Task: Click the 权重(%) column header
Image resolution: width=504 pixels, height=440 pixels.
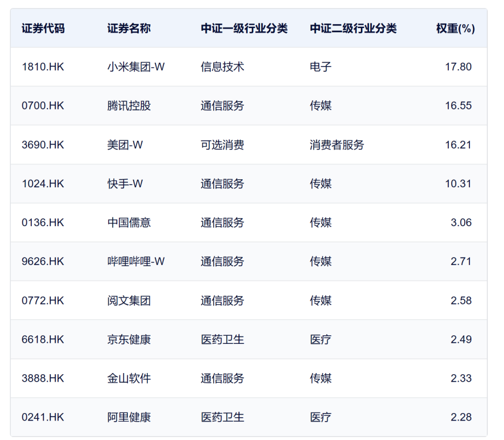Action: 455,29
